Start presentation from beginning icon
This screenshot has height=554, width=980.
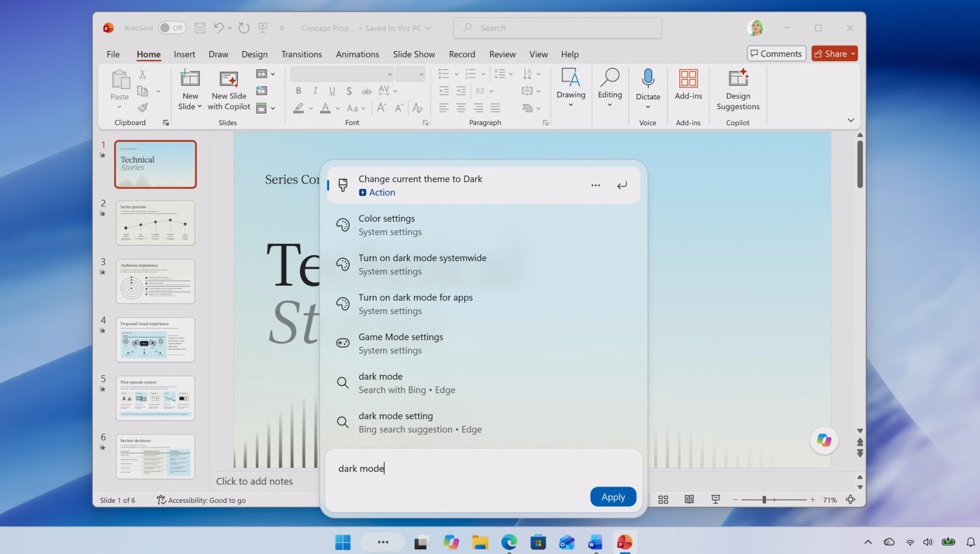[263, 28]
